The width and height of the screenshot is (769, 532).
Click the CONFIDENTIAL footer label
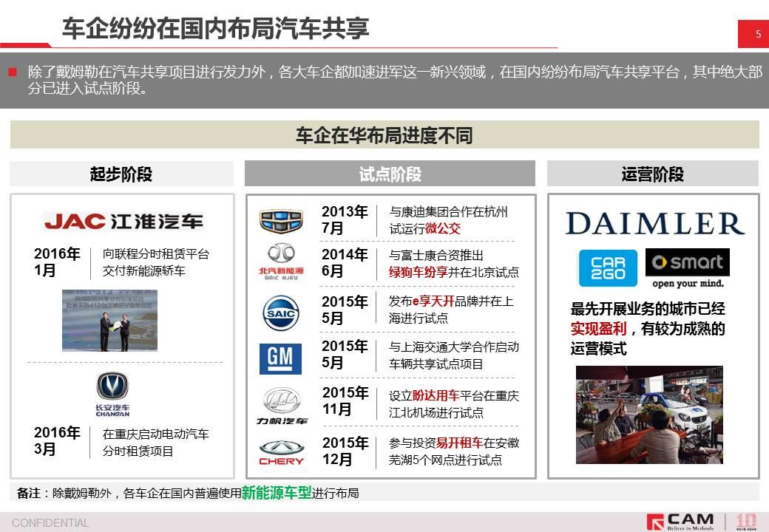point(50,523)
